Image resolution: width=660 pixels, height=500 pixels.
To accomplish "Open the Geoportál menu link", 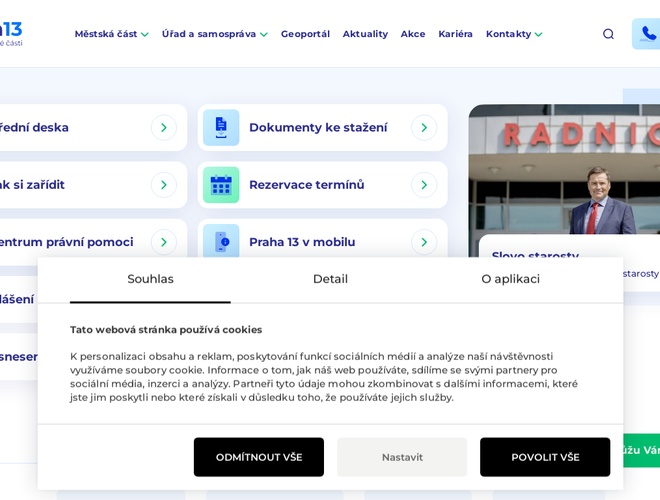I will [x=305, y=34].
